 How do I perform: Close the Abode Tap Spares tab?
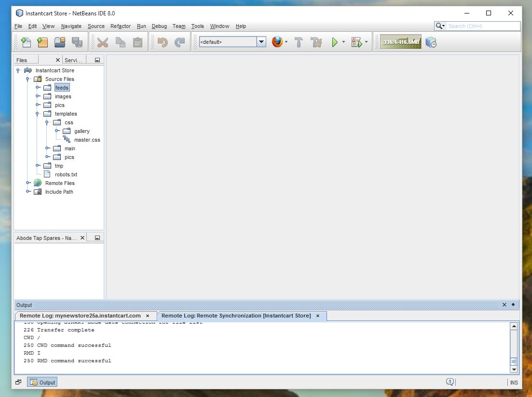(x=82, y=238)
